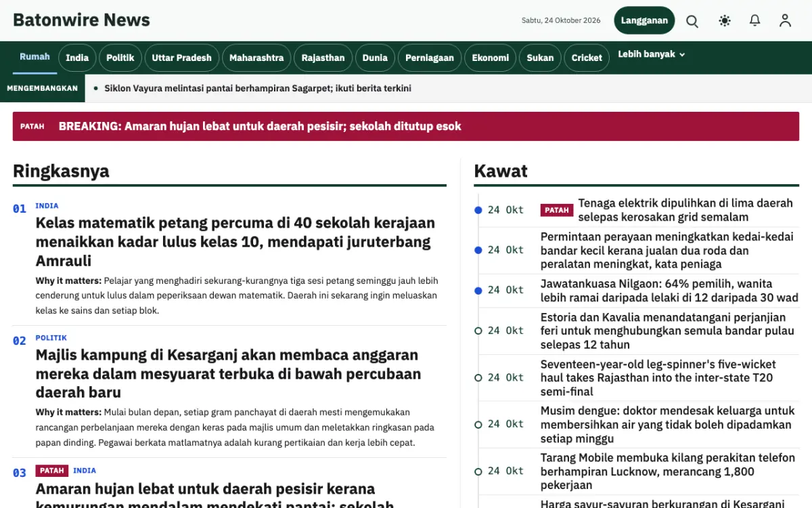Open the India section
Viewport: 812px width, 508px height.
[x=77, y=58]
